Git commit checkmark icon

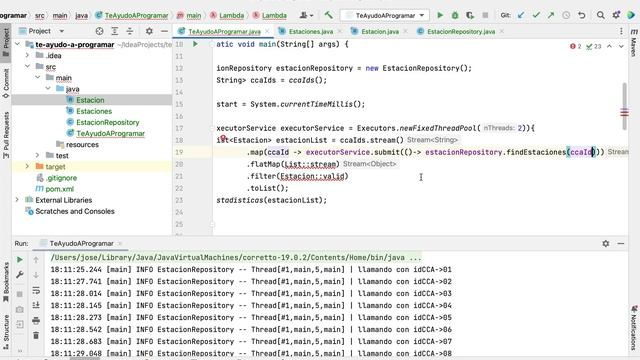point(536,16)
